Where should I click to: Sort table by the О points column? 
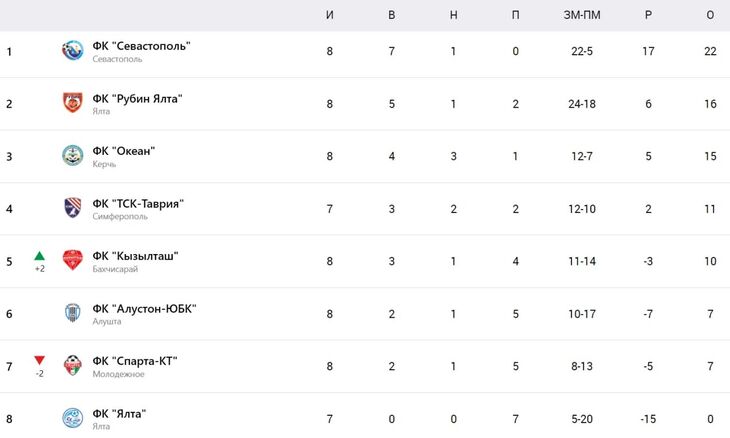(x=710, y=15)
